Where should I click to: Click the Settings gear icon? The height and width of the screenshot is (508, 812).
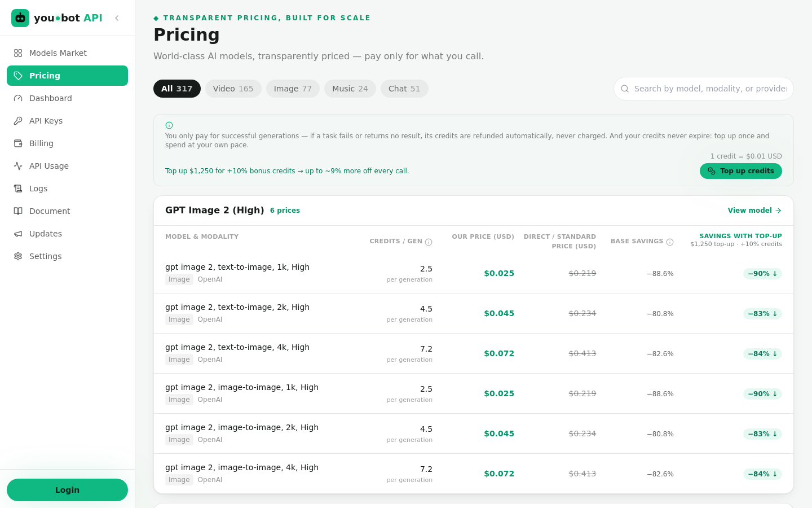click(18, 256)
